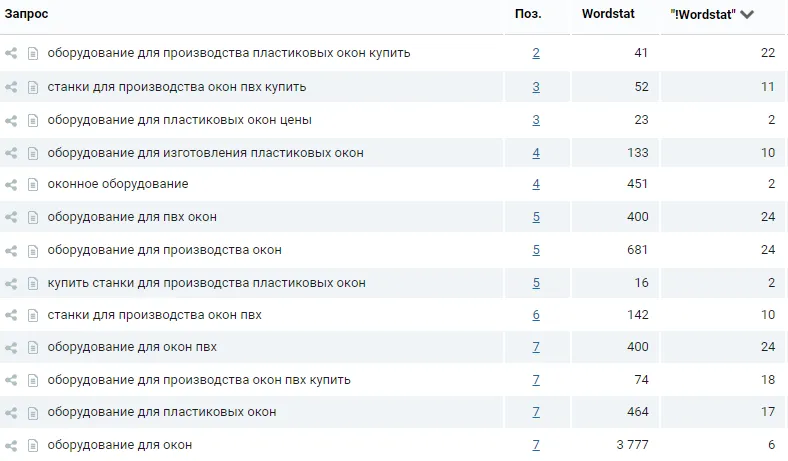Click Wordstat value 464
Screen dimensions: 788x461
pos(637,412)
